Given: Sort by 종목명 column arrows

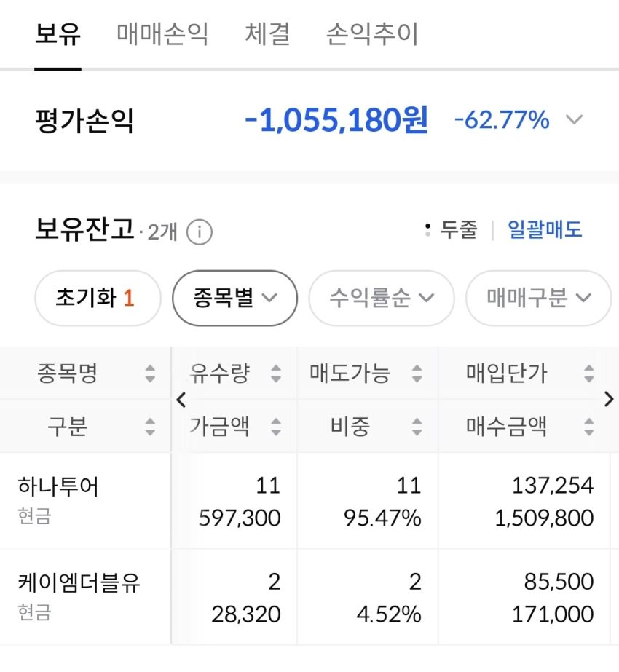Looking at the screenshot, I should (149, 373).
